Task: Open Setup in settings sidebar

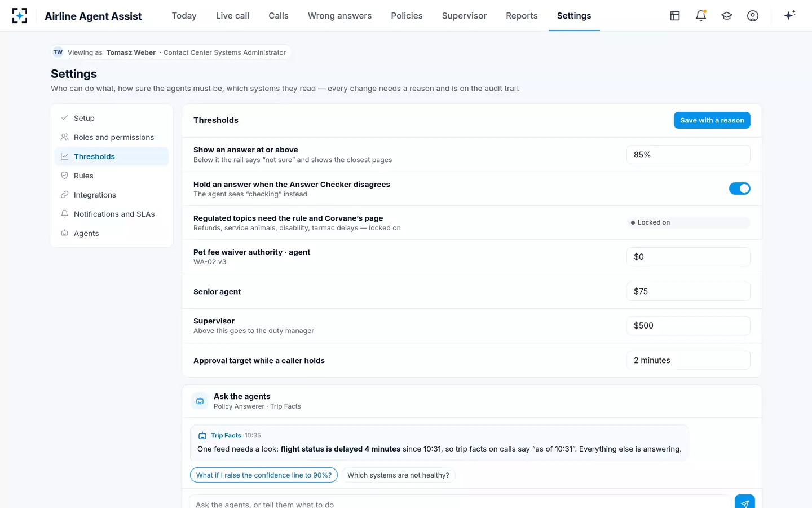Action: click(x=112, y=118)
